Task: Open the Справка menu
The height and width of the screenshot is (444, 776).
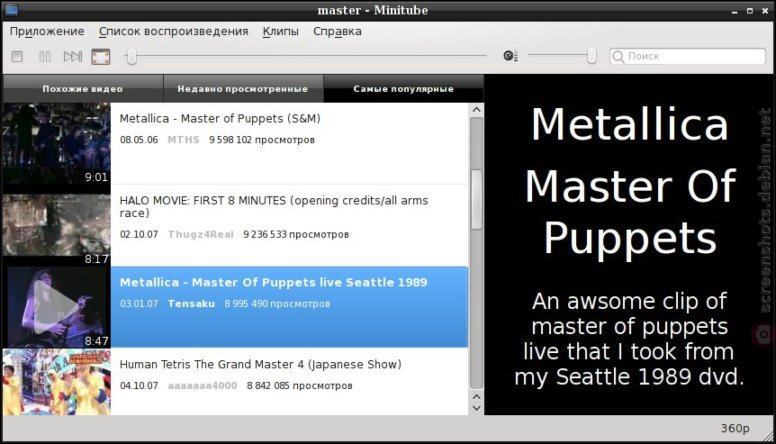Action: point(337,31)
